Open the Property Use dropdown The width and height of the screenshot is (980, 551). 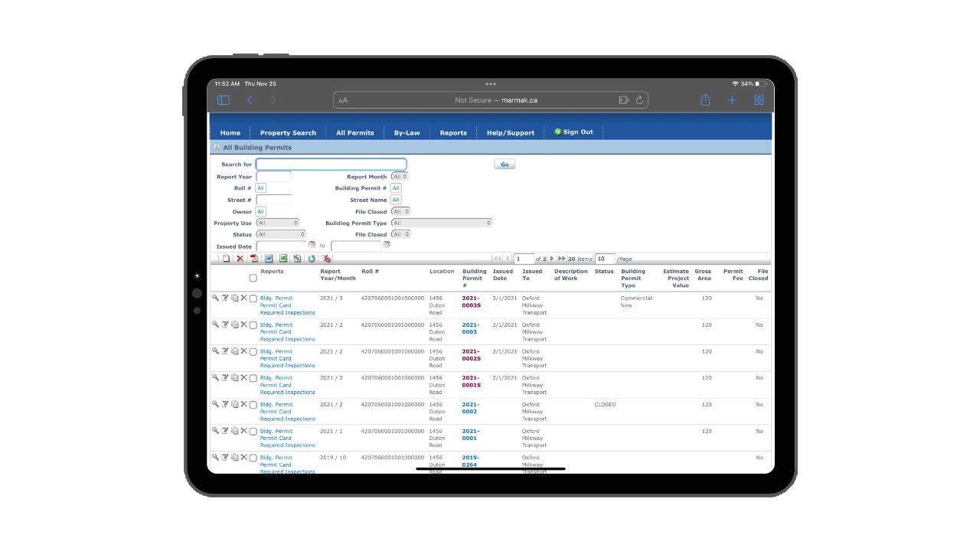(277, 223)
